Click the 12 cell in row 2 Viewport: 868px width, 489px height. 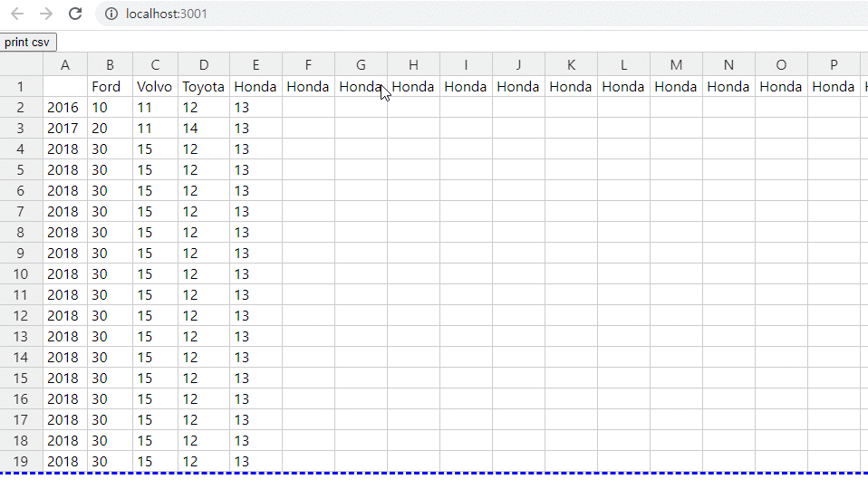point(204,108)
